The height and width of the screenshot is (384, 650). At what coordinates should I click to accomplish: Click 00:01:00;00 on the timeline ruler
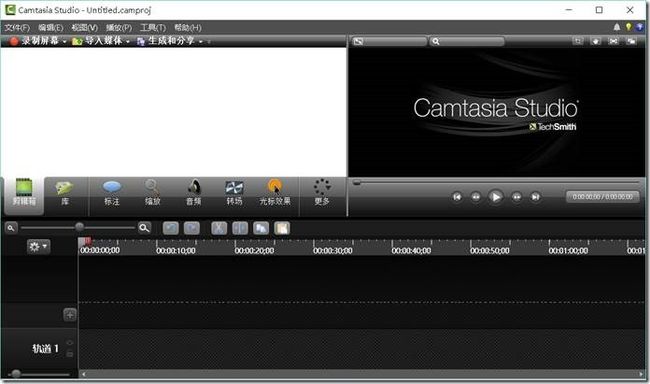click(568, 251)
